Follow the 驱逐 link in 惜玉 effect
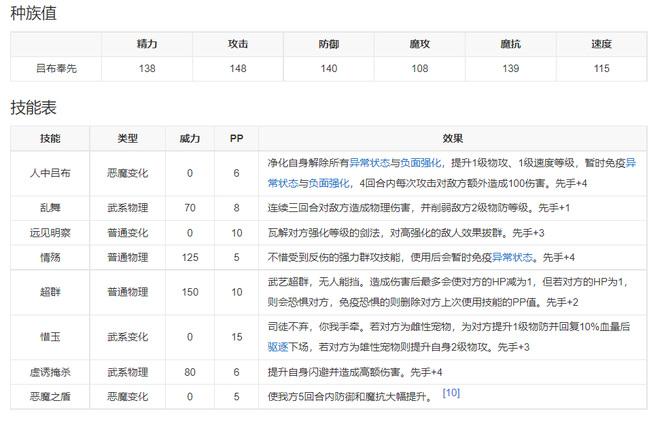 [x=278, y=347]
